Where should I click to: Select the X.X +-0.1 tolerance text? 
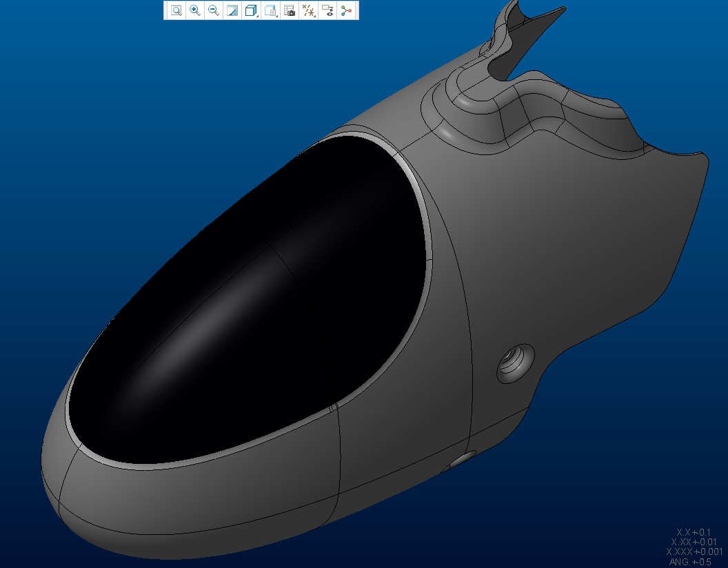click(x=693, y=532)
